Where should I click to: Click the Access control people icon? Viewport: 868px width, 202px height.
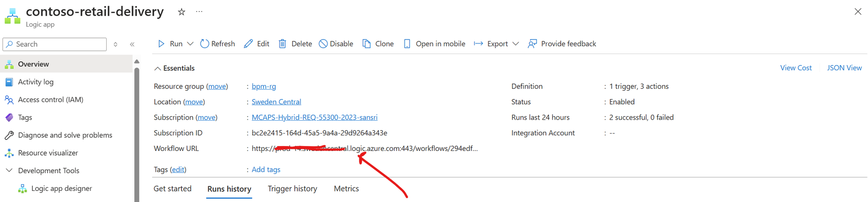9,99
